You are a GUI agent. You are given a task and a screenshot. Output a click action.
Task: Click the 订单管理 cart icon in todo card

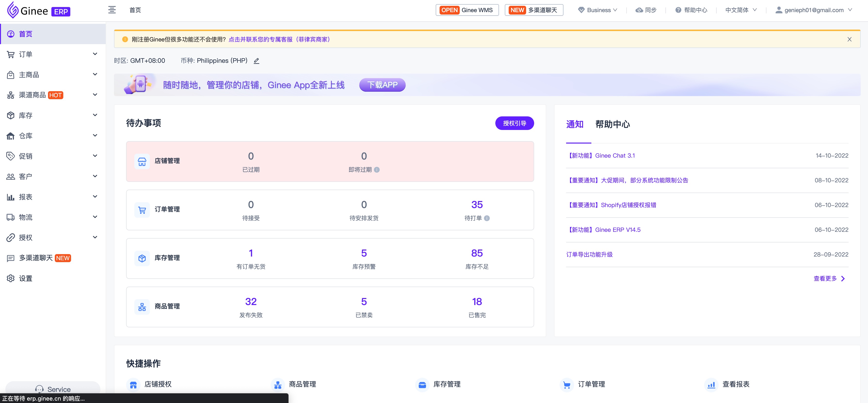pyautogui.click(x=142, y=210)
